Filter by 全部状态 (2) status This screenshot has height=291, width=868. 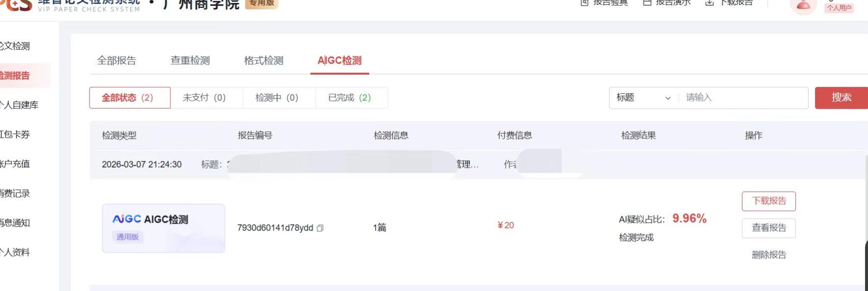pyautogui.click(x=130, y=98)
